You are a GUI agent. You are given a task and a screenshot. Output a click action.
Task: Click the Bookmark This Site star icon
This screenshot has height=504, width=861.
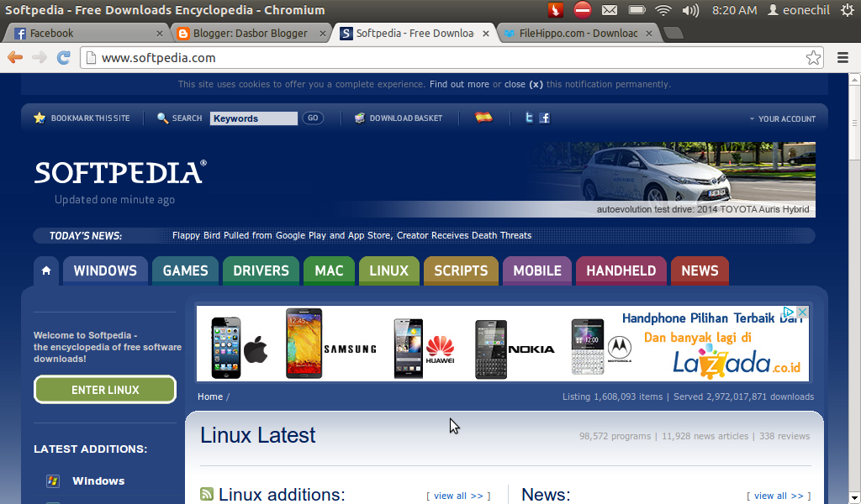(x=40, y=118)
